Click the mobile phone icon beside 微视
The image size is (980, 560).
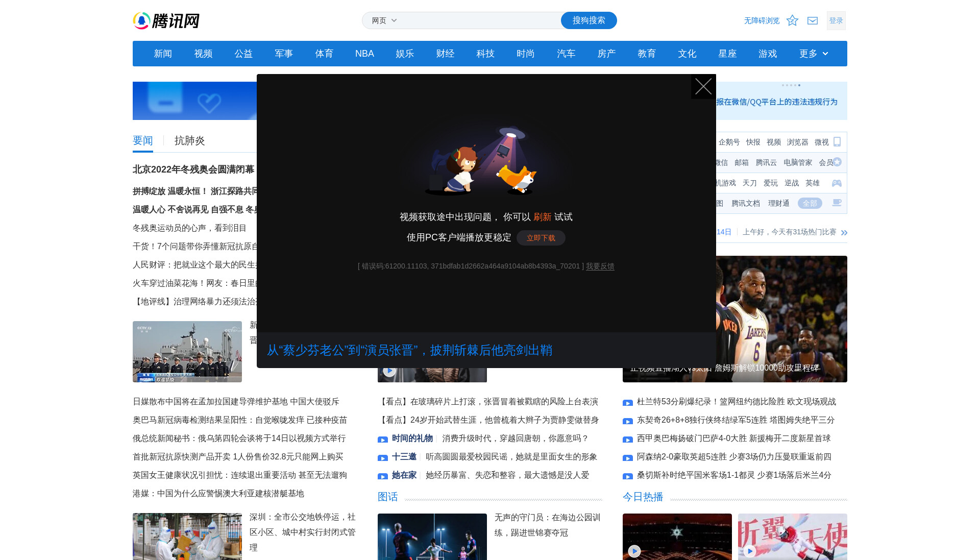pos(837,142)
